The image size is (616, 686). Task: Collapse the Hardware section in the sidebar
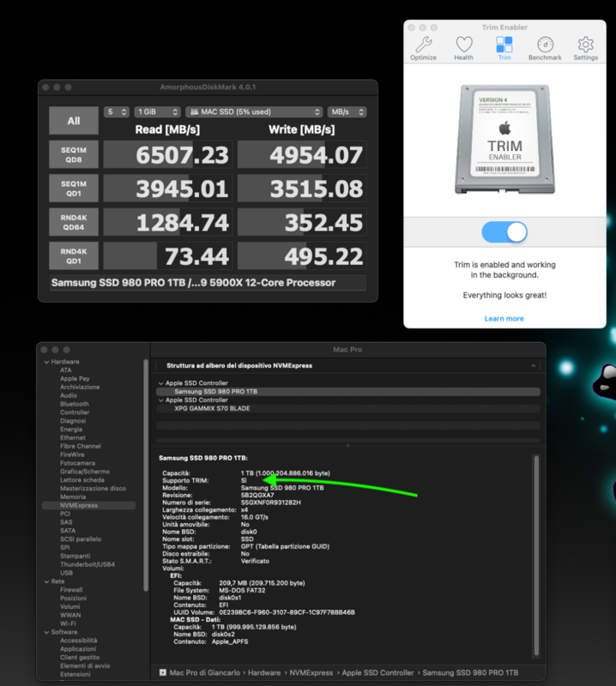(46, 362)
